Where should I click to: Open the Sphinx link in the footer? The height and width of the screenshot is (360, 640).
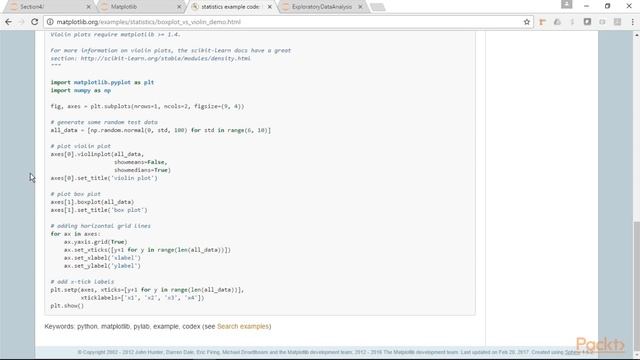pyautogui.click(x=572, y=352)
